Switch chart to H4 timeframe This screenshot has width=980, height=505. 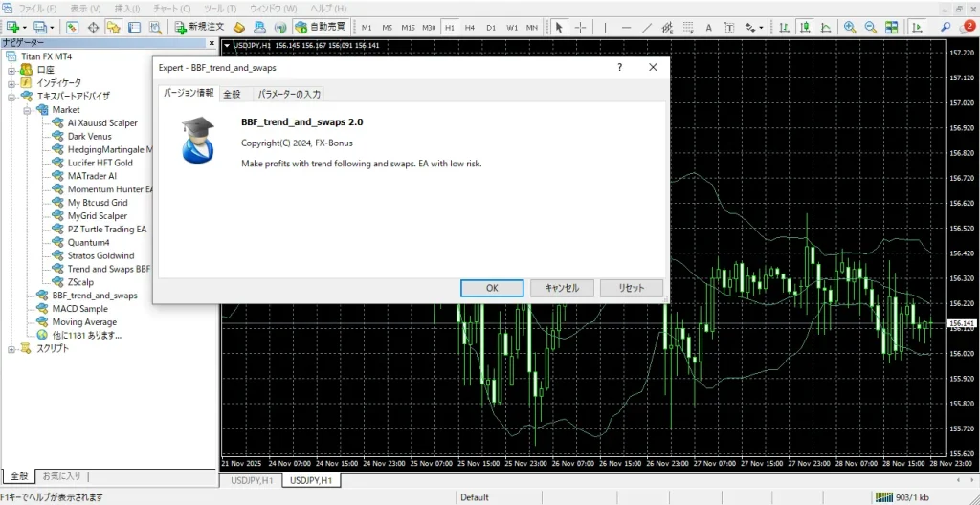coord(469,27)
